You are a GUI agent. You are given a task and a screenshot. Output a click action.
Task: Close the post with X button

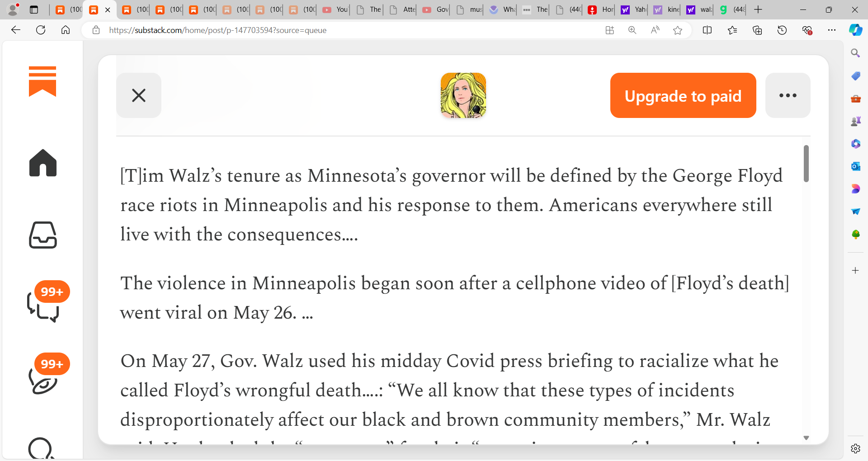(x=139, y=95)
